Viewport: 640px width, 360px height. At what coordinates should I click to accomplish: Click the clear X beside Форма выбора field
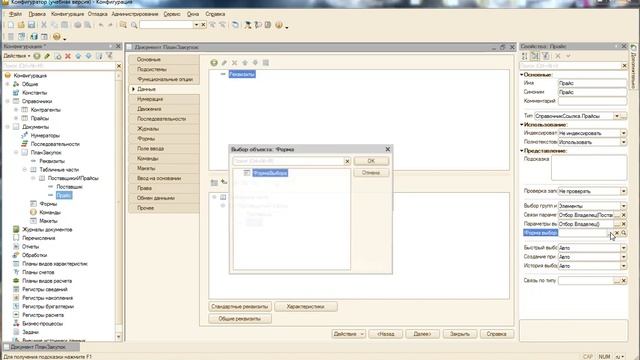coord(617,233)
